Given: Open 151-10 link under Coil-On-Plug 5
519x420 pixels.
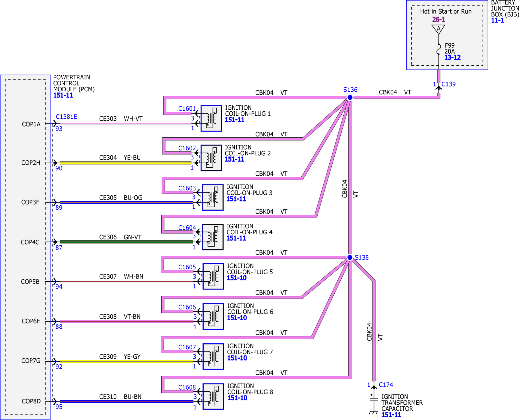Looking at the screenshot, I should 237,278.
